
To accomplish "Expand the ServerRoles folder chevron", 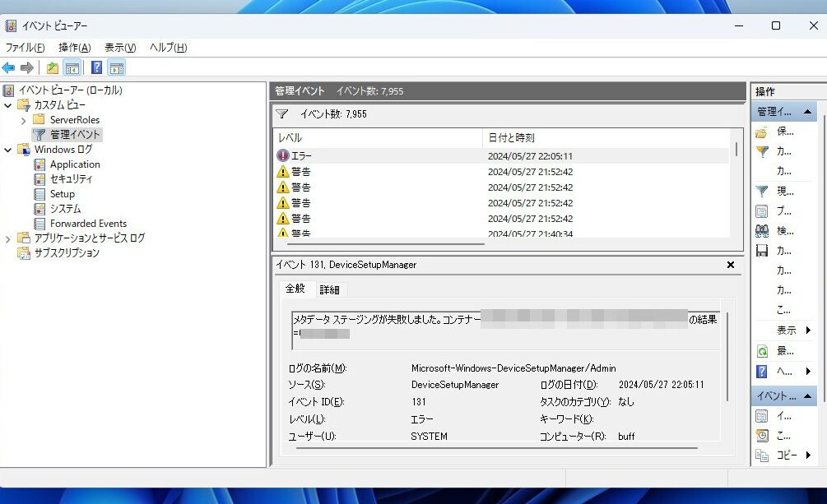I will [x=23, y=121].
